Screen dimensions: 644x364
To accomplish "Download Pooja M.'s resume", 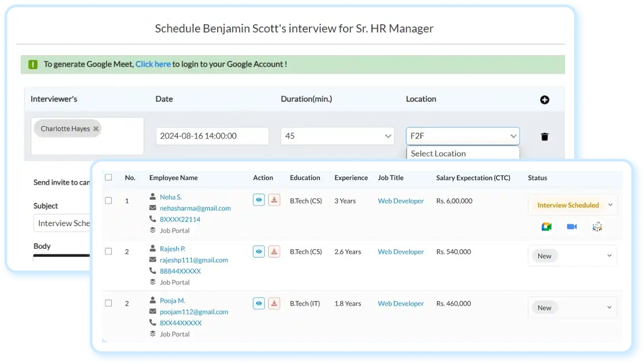I will tap(274, 303).
